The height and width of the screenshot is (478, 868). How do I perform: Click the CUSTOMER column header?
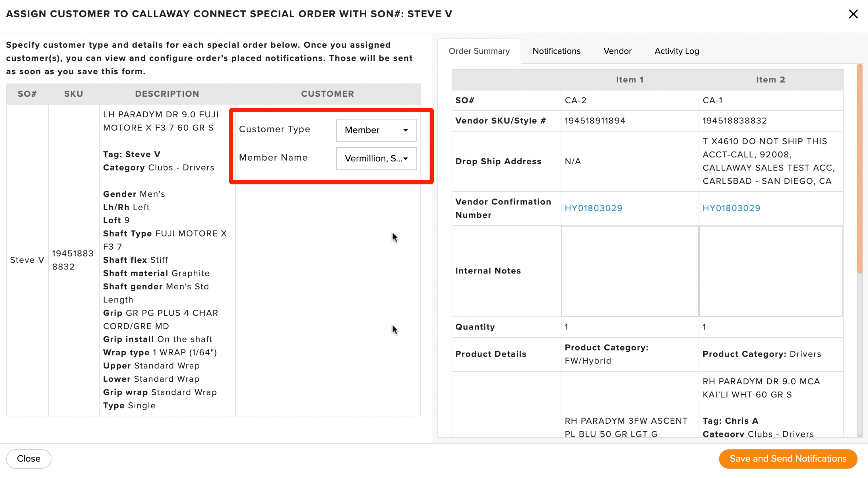tap(328, 94)
